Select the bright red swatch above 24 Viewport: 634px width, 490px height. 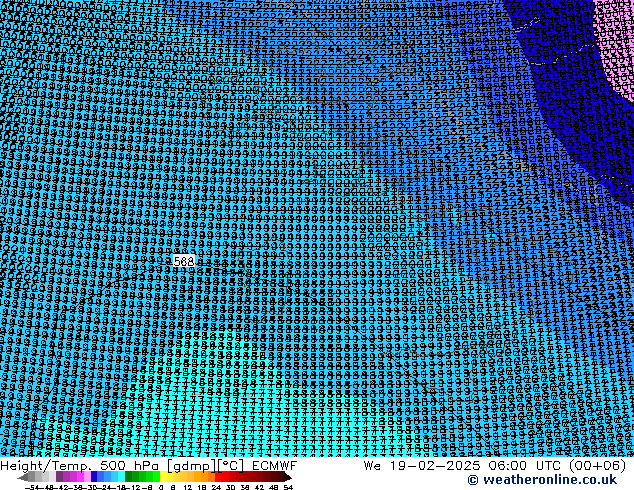218,476
